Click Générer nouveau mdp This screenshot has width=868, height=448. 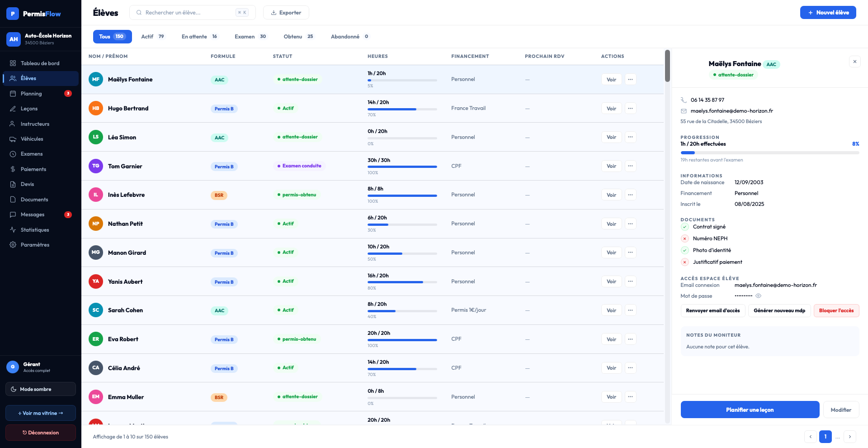tap(779, 310)
